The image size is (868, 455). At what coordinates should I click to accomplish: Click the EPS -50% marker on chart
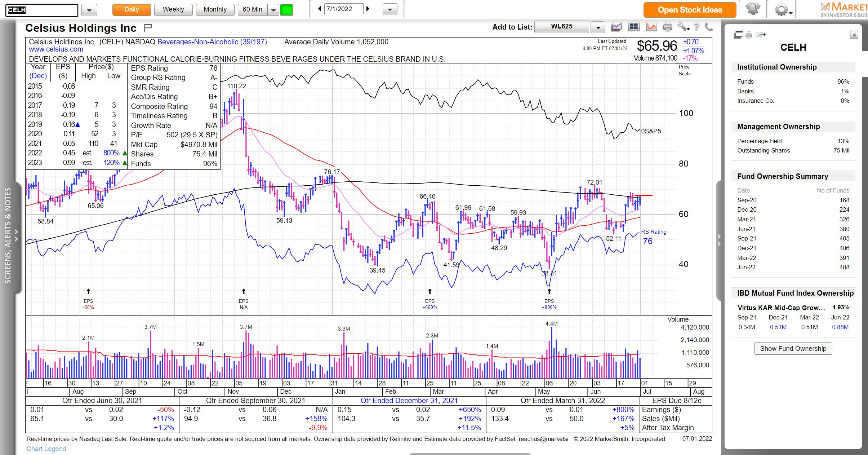[x=88, y=299]
